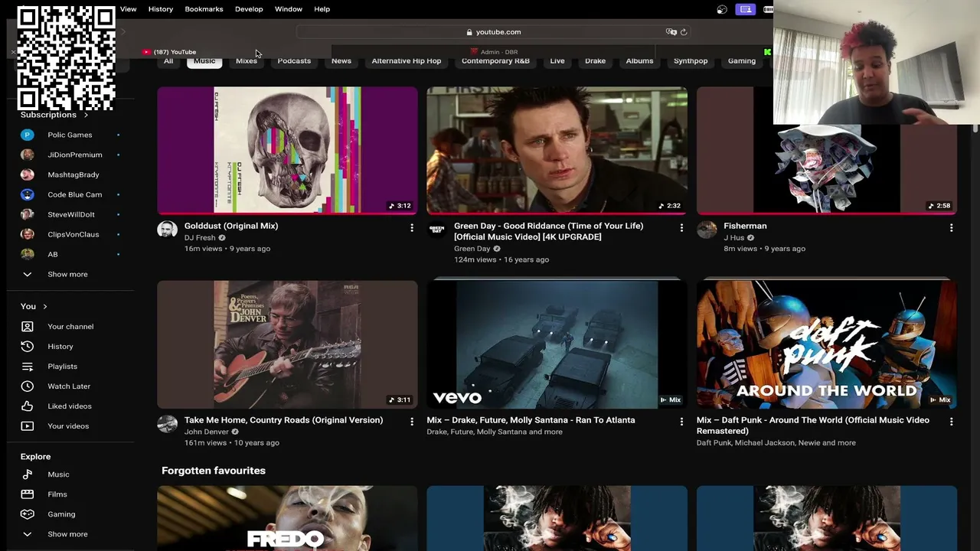Play the Golddust skull thumbnail
The image size is (980, 551).
(287, 151)
